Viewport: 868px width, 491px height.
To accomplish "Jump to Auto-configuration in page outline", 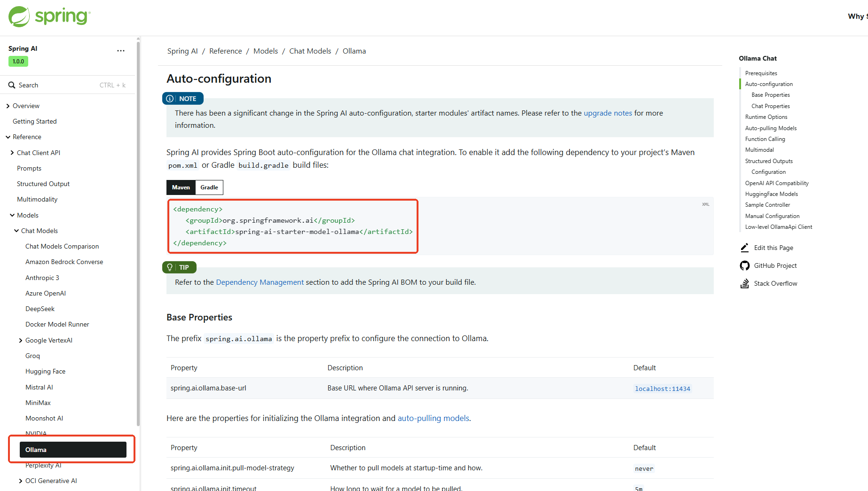I will tap(769, 84).
